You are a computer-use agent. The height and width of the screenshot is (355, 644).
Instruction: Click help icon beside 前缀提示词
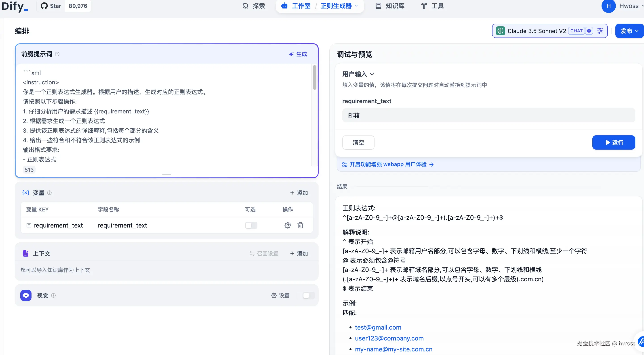(57, 54)
